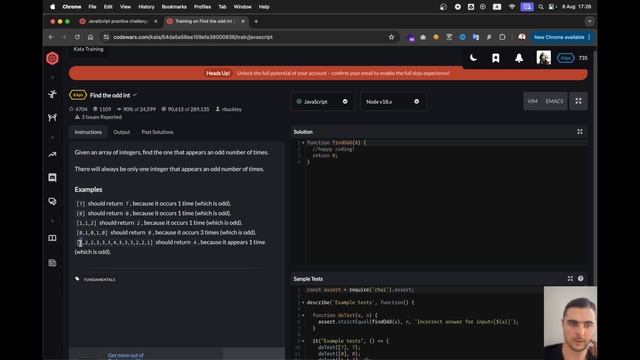This screenshot has width=640, height=360.
Task: Open the extensions puzzle icon
Action: (x=502, y=37)
